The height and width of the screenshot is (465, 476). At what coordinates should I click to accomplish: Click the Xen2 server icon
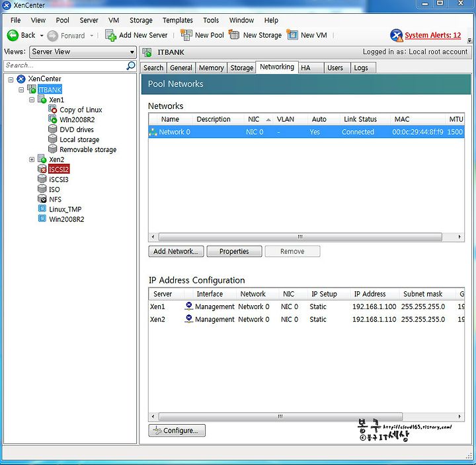click(x=42, y=159)
